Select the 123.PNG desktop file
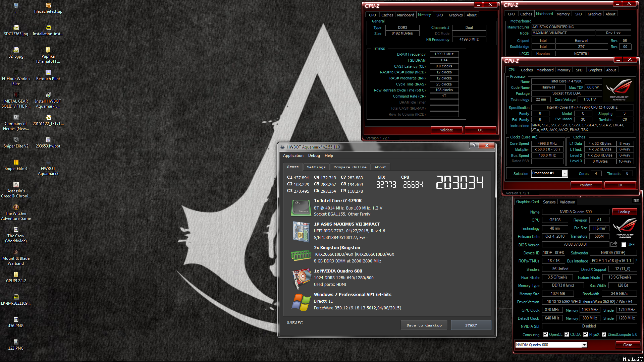This screenshot has height=362, width=644. click(x=16, y=345)
